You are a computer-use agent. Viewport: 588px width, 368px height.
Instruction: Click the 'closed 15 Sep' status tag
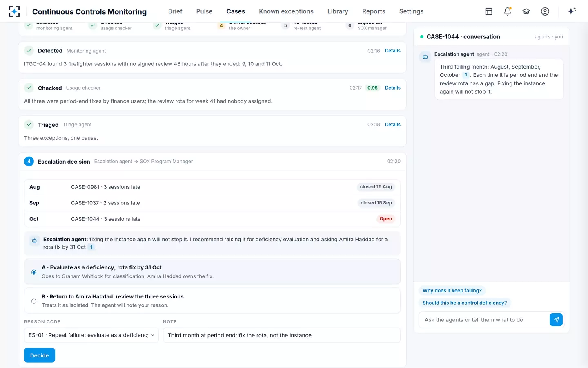tap(376, 203)
